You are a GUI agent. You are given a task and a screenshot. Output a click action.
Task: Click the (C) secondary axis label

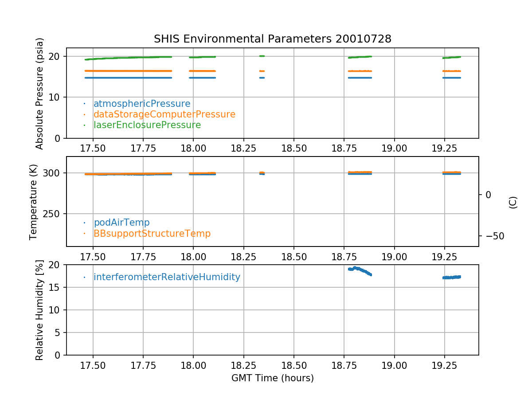tap(513, 202)
